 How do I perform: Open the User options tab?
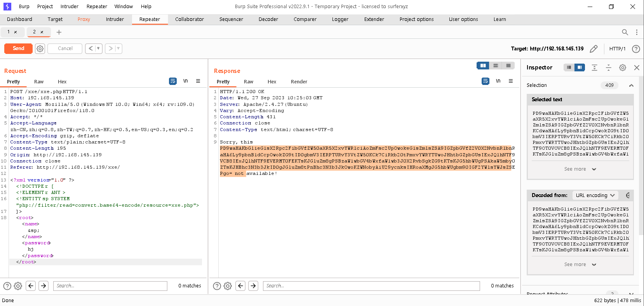coord(463,19)
